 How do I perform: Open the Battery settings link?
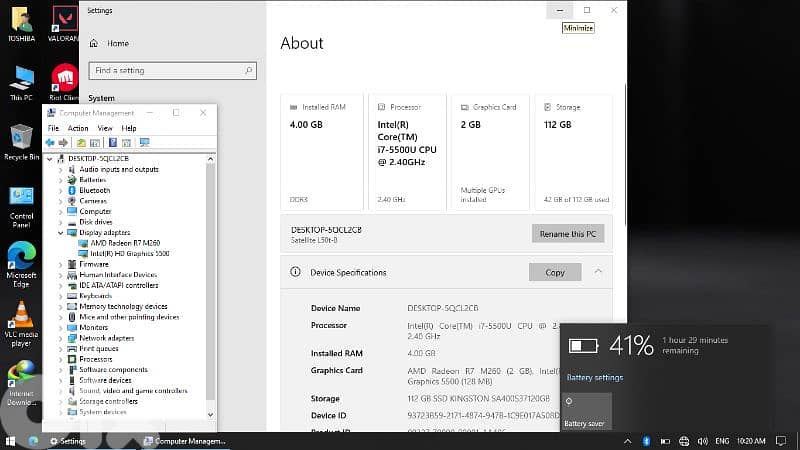click(594, 377)
